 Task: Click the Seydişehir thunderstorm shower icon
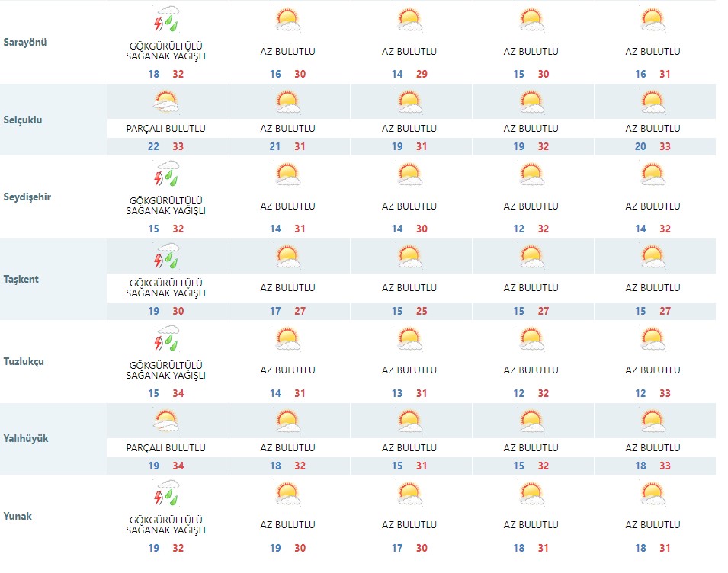(x=166, y=174)
